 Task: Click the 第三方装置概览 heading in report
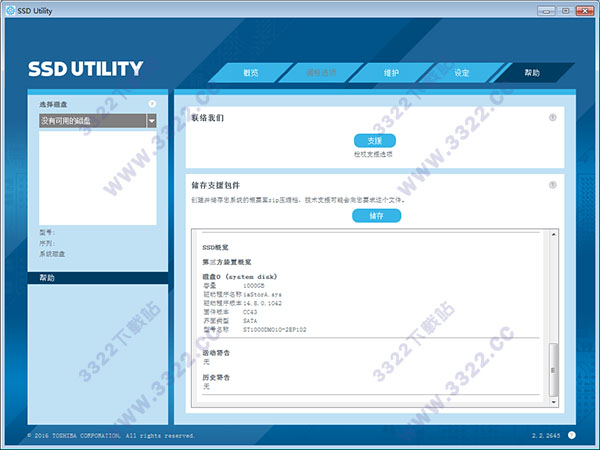pos(227,262)
